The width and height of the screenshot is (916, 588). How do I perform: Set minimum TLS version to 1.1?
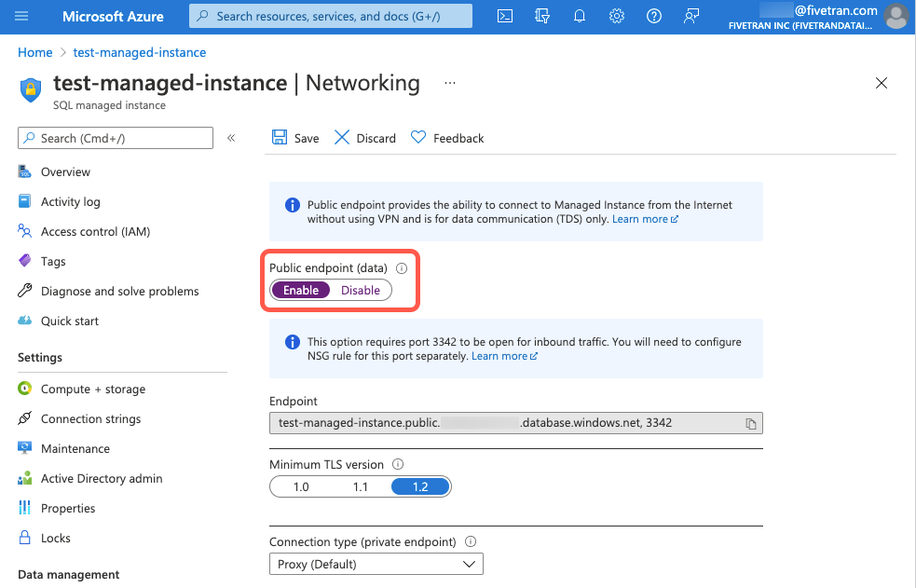point(361,487)
